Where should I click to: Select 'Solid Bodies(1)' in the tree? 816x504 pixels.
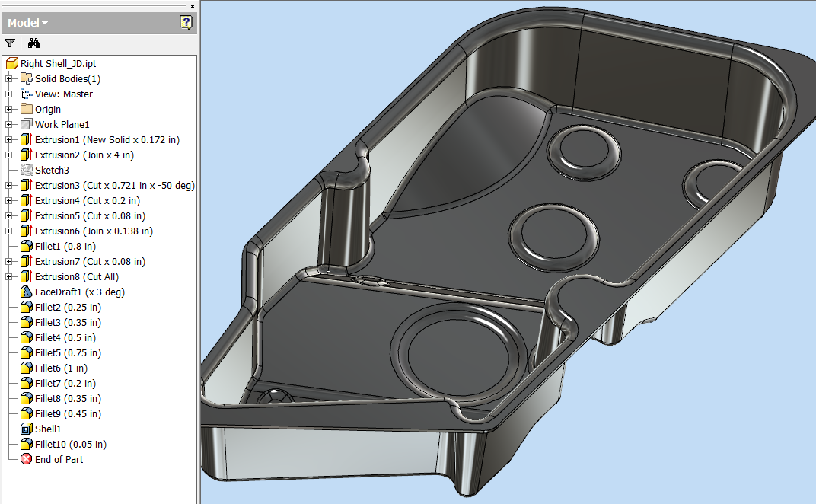click(x=68, y=78)
